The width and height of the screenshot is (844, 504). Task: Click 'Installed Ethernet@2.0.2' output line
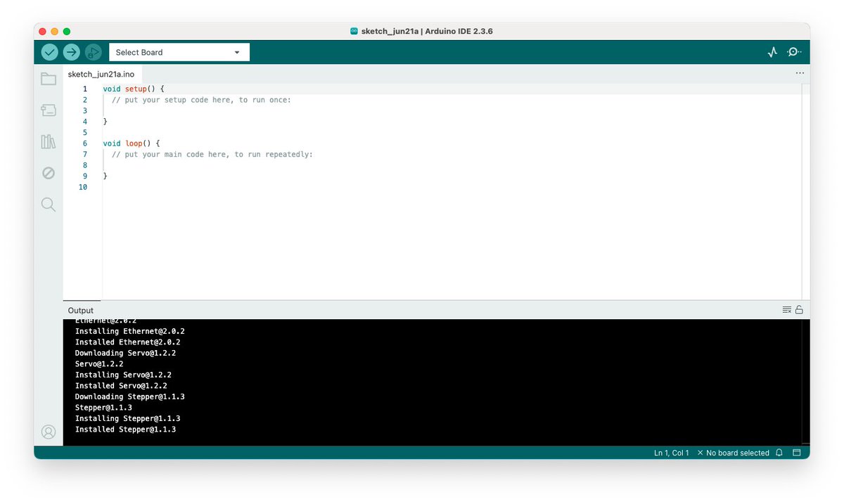pyautogui.click(x=128, y=342)
